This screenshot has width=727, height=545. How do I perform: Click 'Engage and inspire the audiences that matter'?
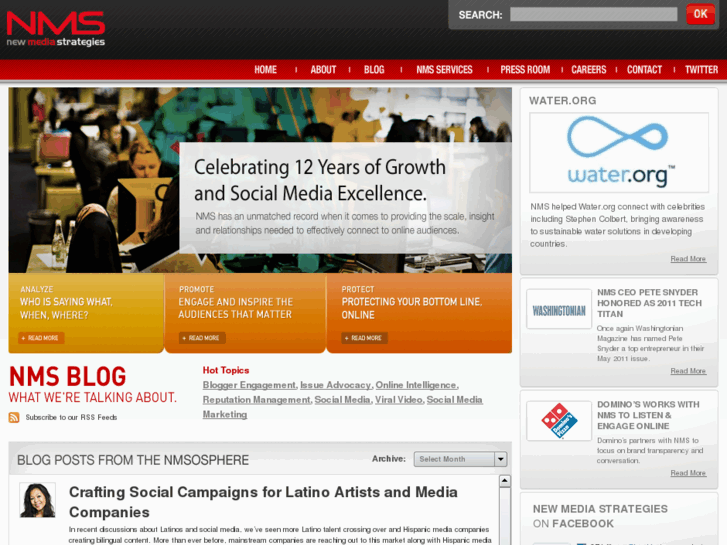235,308
